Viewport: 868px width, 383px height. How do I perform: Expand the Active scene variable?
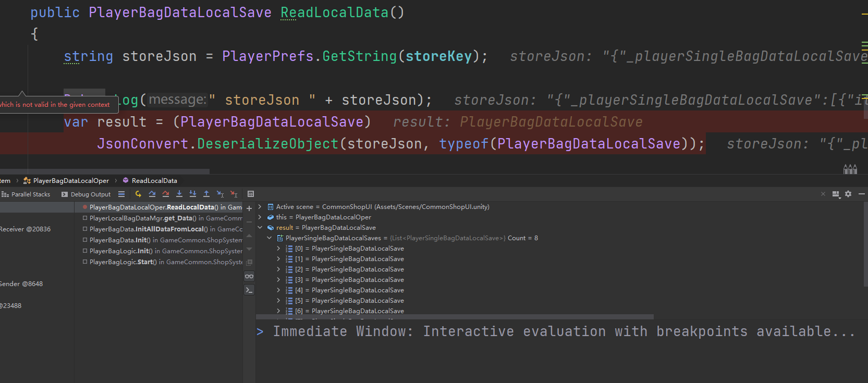point(260,207)
